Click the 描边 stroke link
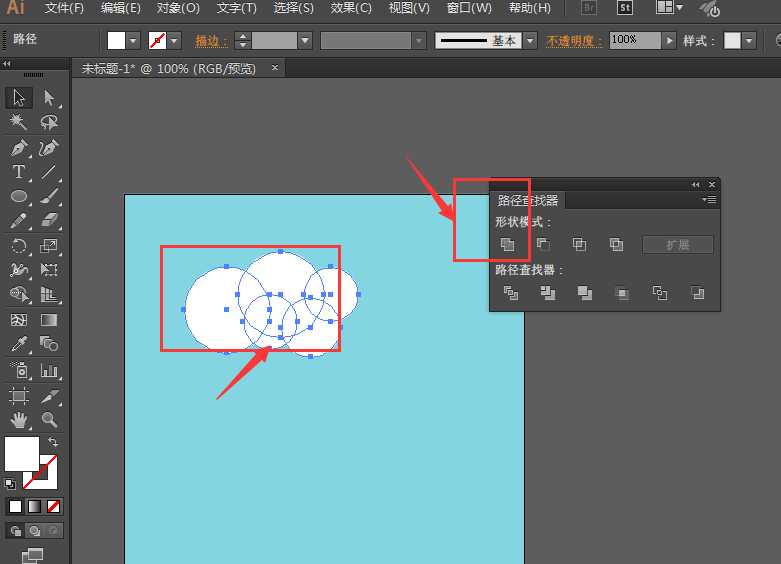781x564 pixels. (x=211, y=41)
